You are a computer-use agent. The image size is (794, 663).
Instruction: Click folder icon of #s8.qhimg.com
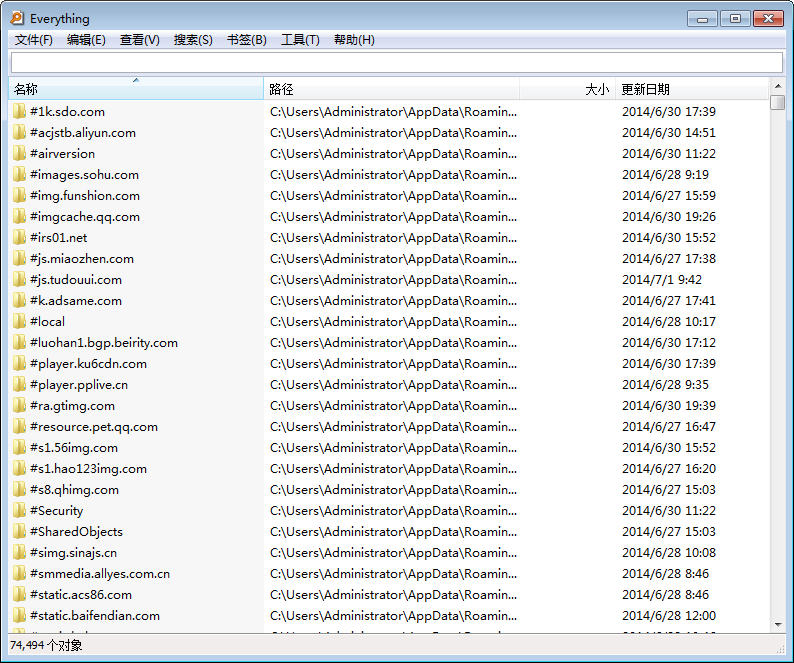point(19,490)
